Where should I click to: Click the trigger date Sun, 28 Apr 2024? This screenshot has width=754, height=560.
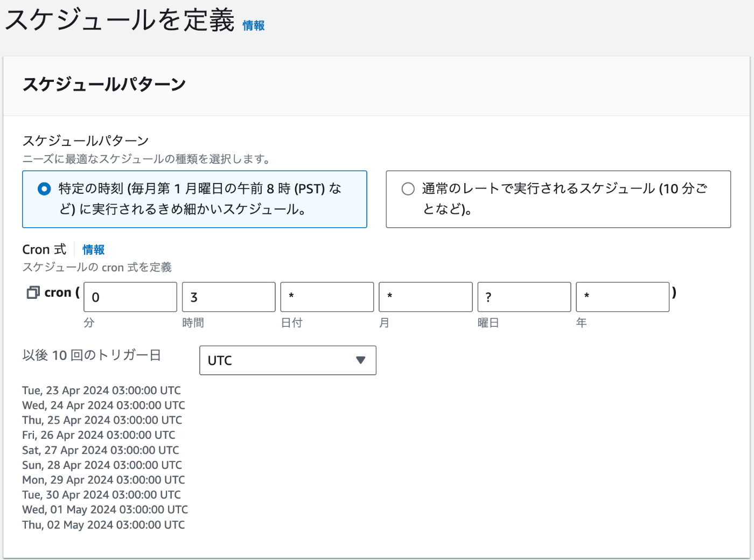click(102, 465)
